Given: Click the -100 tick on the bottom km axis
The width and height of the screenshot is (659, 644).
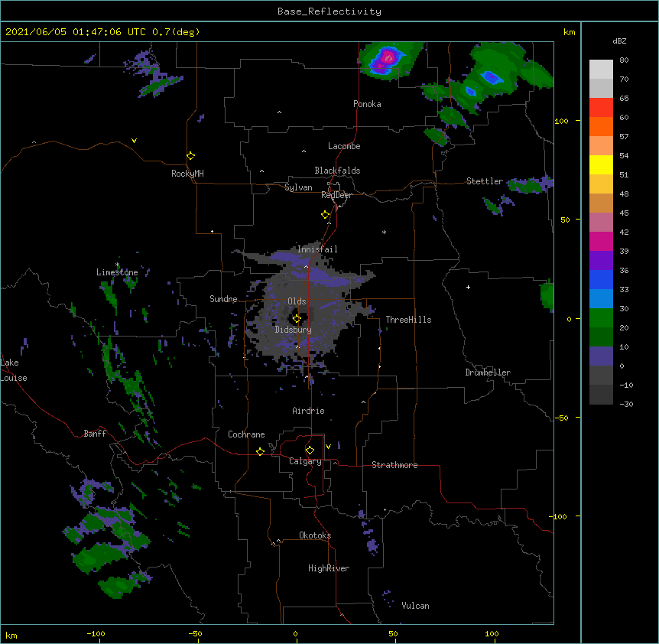Looking at the screenshot, I should [x=96, y=633].
